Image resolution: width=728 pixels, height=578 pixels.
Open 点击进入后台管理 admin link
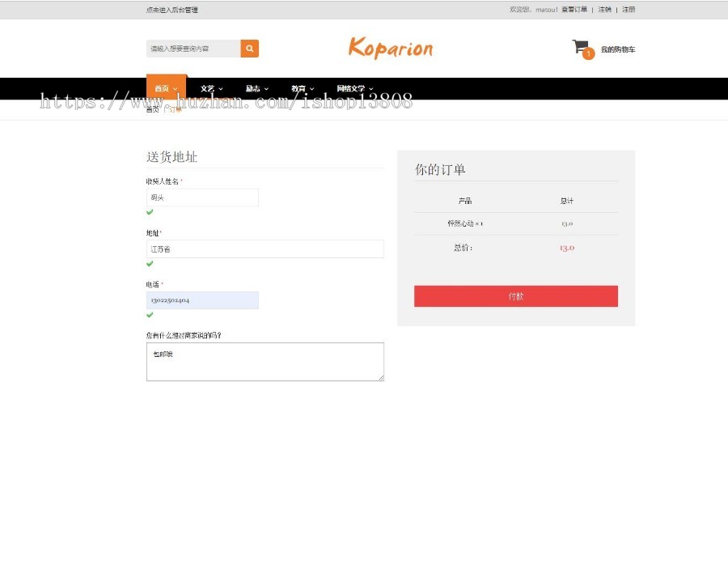coord(171,10)
